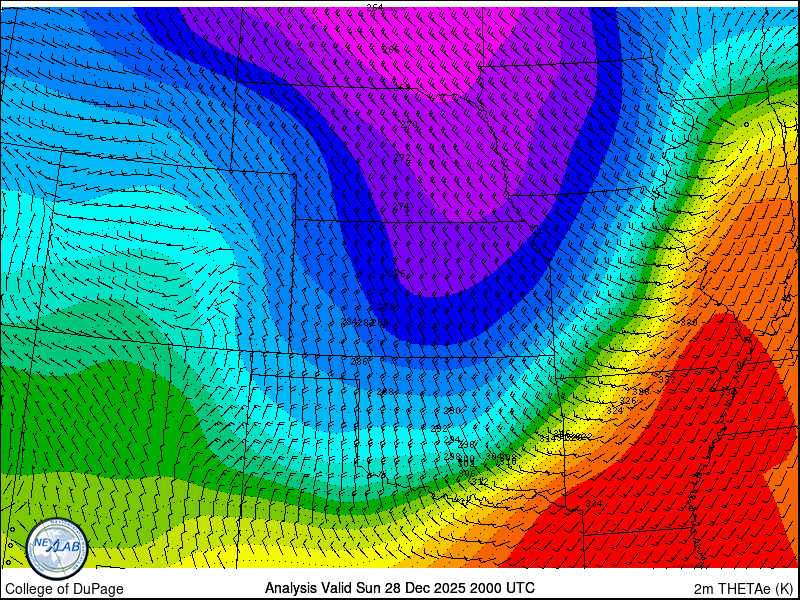Click the 266 contour label in magenta area
800x600 pixels.
[391, 49]
